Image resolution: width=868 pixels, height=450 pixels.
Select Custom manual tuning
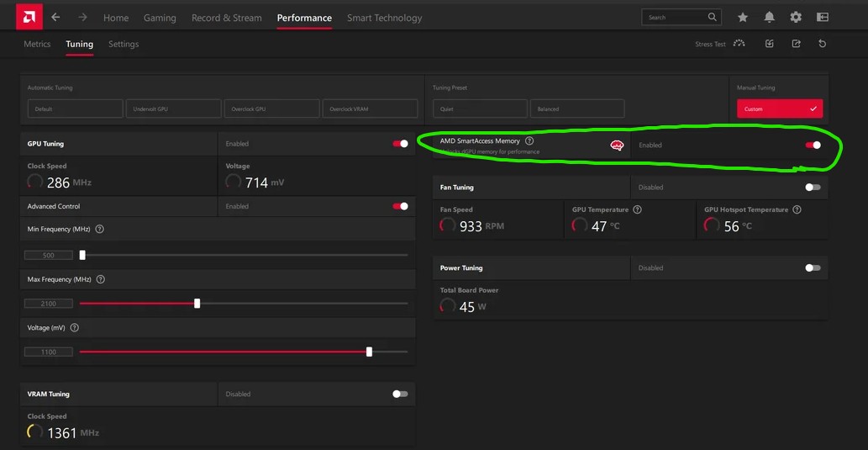point(780,109)
